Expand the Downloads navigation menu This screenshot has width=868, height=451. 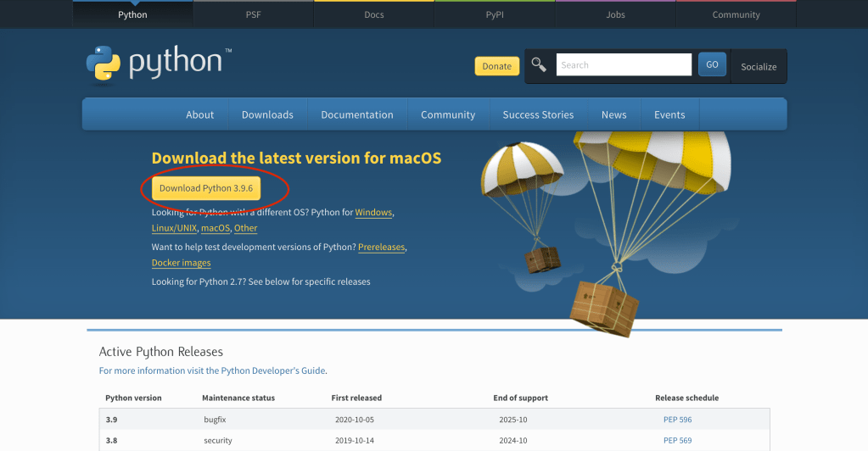click(267, 114)
